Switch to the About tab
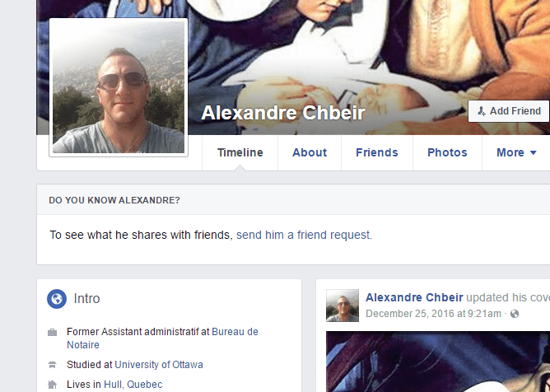 pyautogui.click(x=310, y=152)
